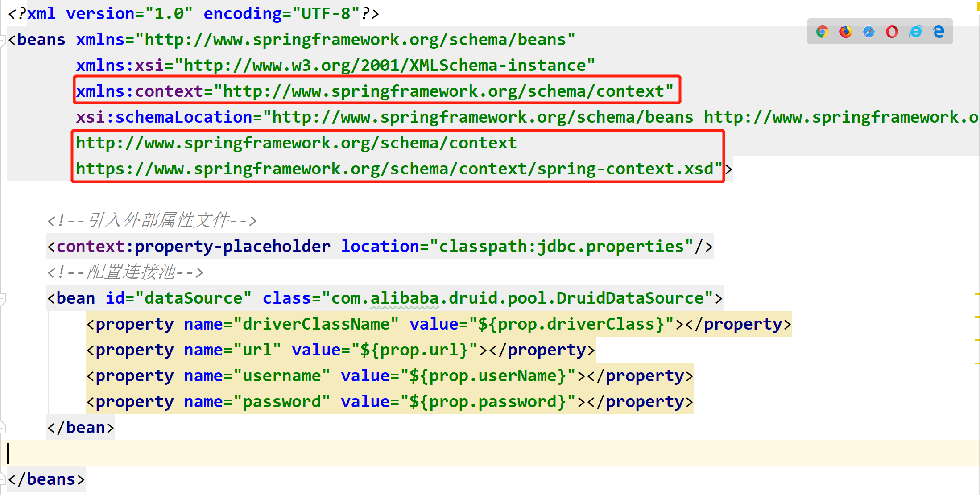
Task: Jump to first yellow warning stripe mark
Action: 977,294
